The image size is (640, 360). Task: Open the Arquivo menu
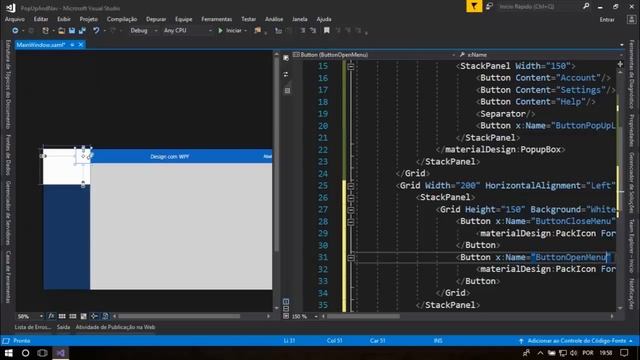point(15,19)
